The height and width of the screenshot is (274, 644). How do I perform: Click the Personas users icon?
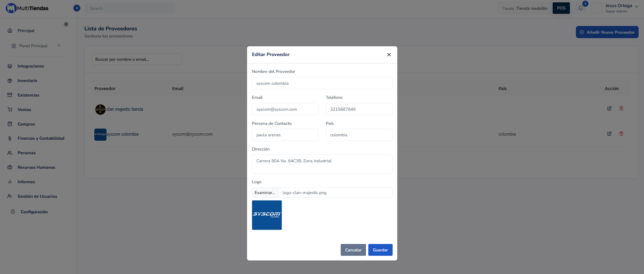coord(10,153)
